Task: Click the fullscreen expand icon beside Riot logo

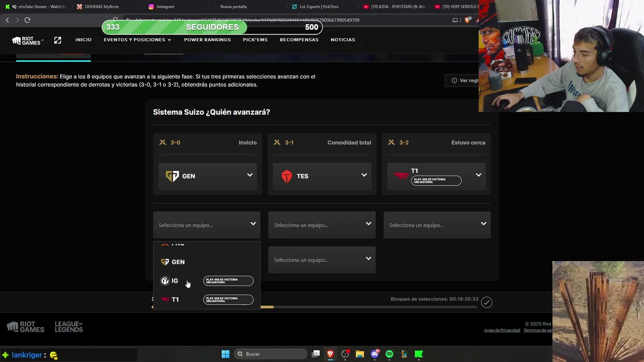Action: pyautogui.click(x=57, y=40)
